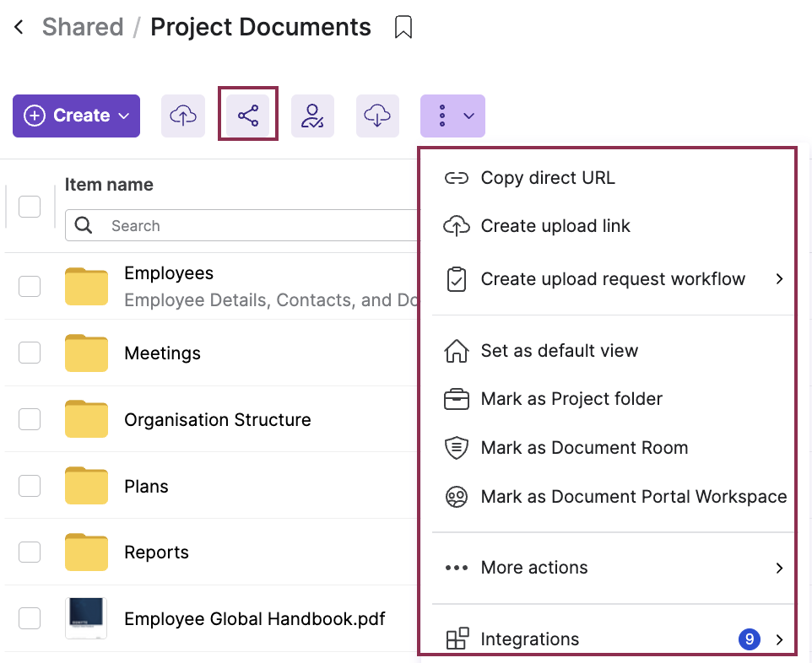Choose Copy direct URL from menu
Viewport: 812px width, 663px height.
pyautogui.click(x=547, y=178)
